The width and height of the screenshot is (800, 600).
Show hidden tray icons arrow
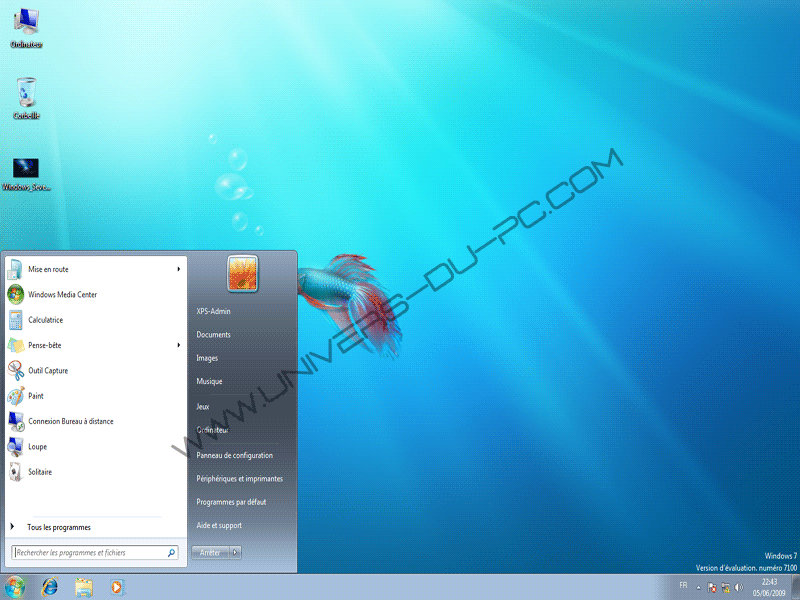point(698,588)
